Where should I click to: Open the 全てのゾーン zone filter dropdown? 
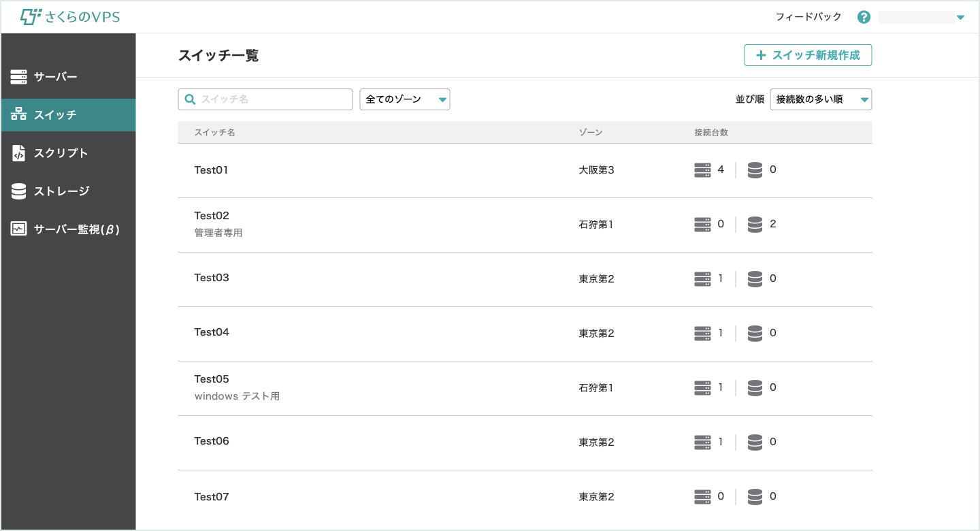pyautogui.click(x=405, y=99)
